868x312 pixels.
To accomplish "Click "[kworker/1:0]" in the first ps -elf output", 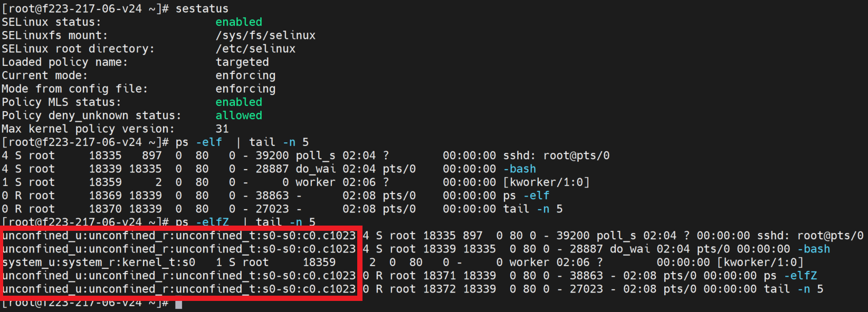I will pos(546,182).
